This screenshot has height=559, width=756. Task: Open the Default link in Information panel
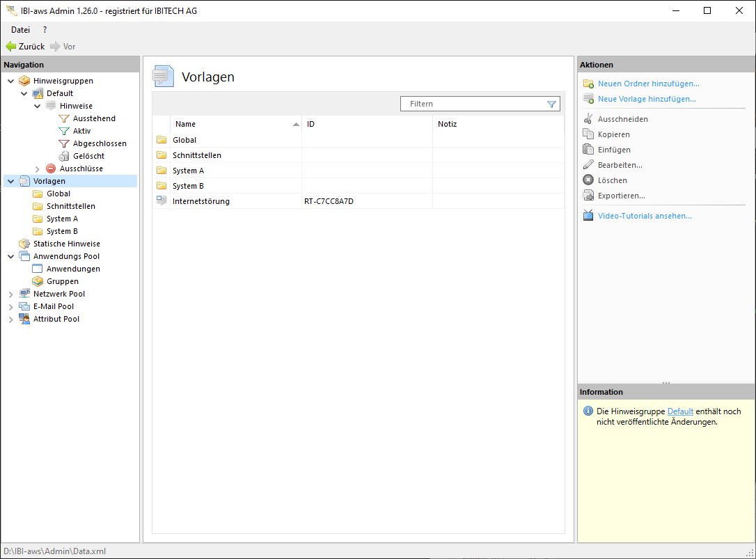(680, 411)
